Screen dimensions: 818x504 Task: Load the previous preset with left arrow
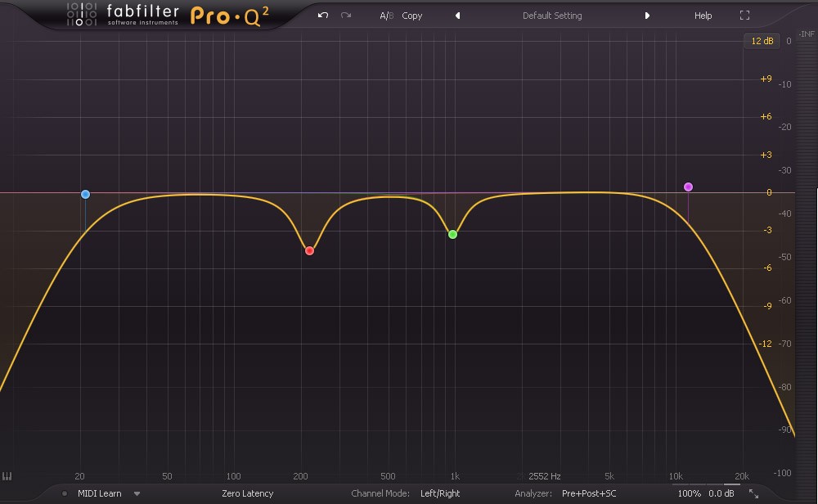click(457, 16)
